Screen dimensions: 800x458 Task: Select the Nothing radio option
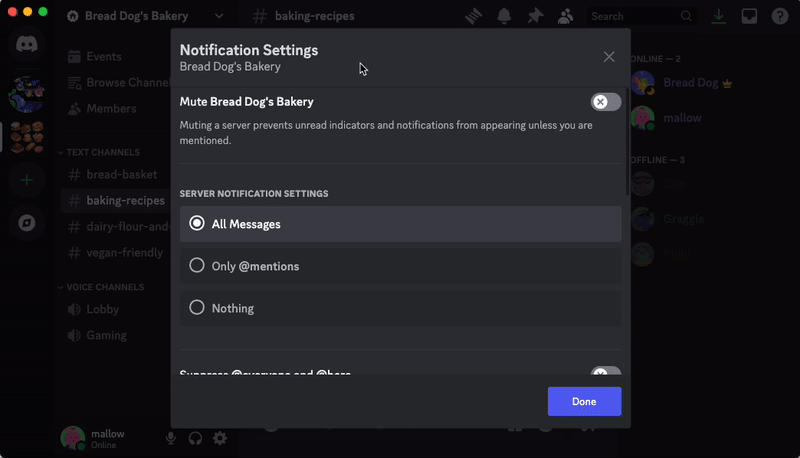401,308
